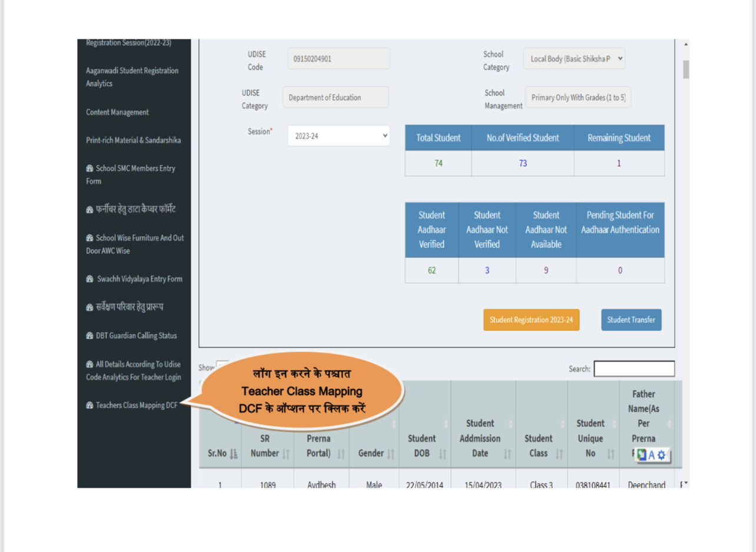Click dashboard icon beside School SMC Members Entry
The image size is (756, 552).
pyautogui.click(x=89, y=168)
